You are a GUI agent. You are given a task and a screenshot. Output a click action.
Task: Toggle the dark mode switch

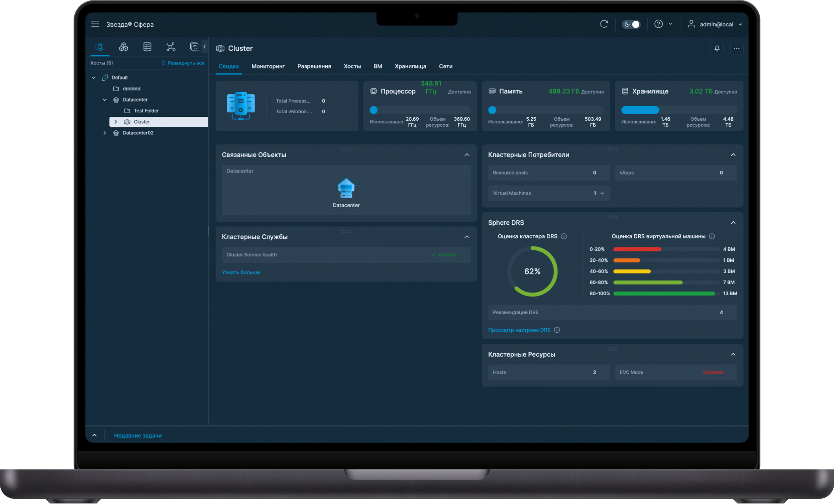click(631, 24)
